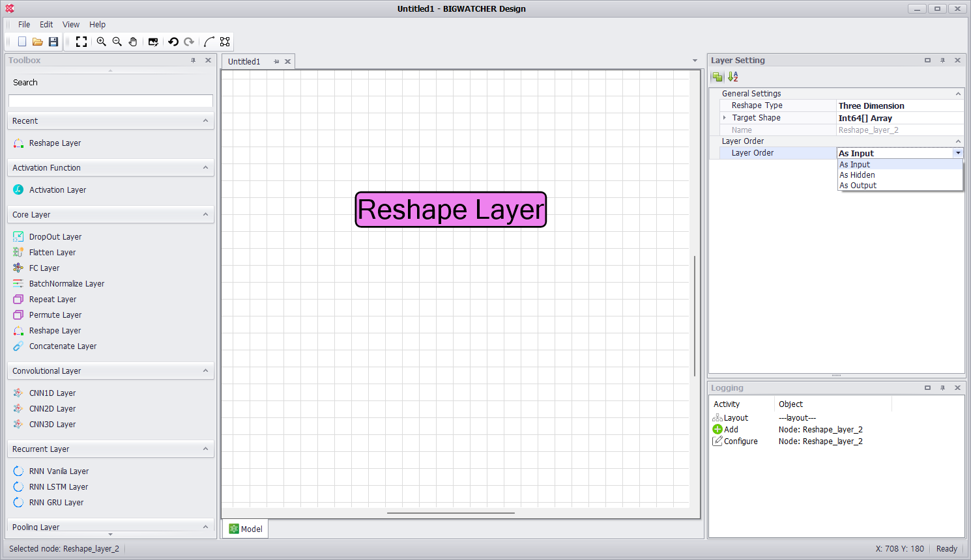Collapse the Convolutional Layer toolbox group

pyautogui.click(x=205, y=371)
